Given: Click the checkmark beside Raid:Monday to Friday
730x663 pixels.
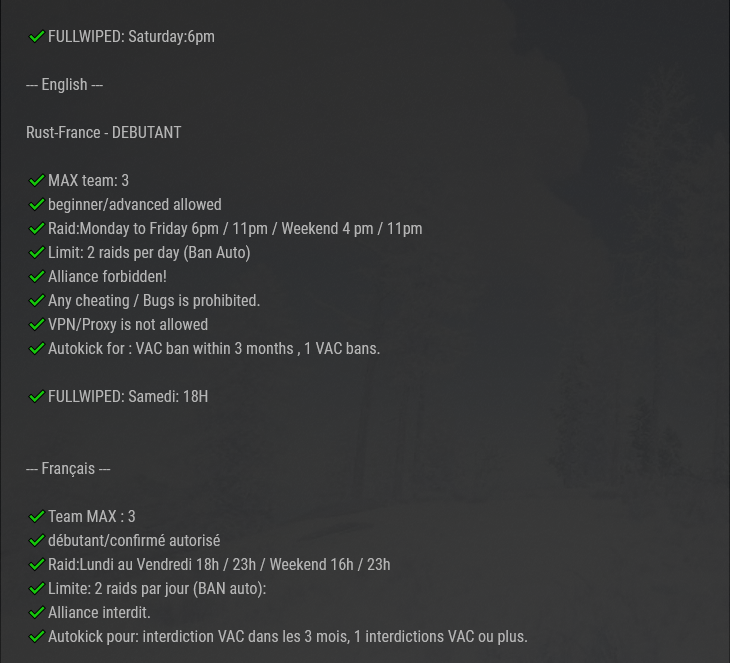Looking at the screenshot, I should (x=36, y=229).
